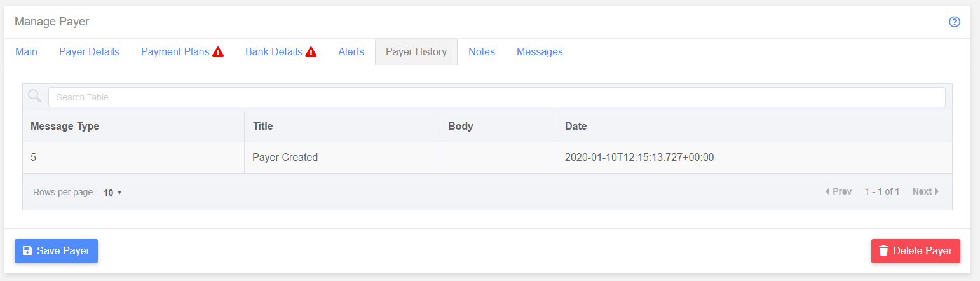The image size is (980, 281).
Task: Select the Payer History tab
Action: (416, 52)
